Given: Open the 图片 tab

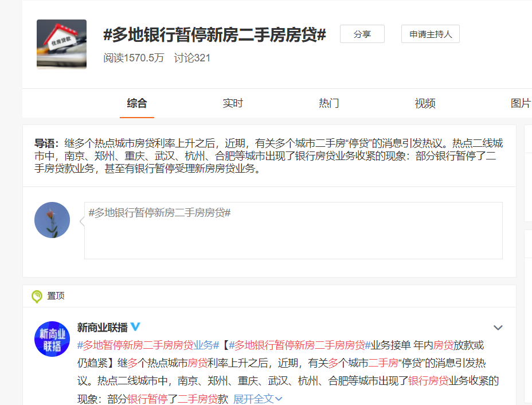Looking at the screenshot, I should (x=521, y=103).
